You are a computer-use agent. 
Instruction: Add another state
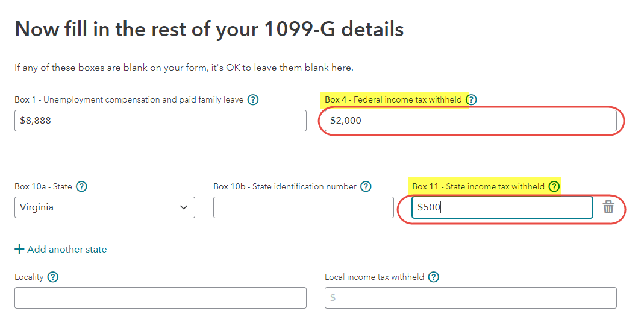click(x=61, y=250)
